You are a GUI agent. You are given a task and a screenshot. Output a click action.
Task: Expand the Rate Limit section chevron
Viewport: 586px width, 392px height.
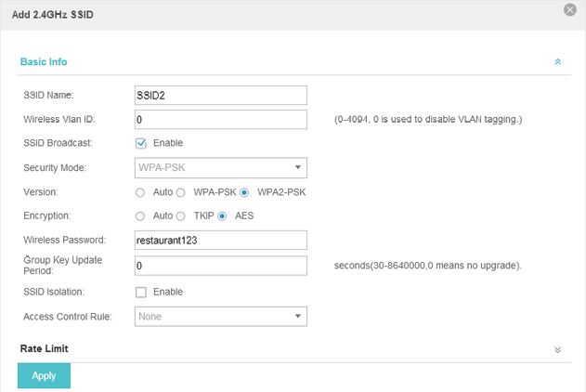pyautogui.click(x=557, y=350)
